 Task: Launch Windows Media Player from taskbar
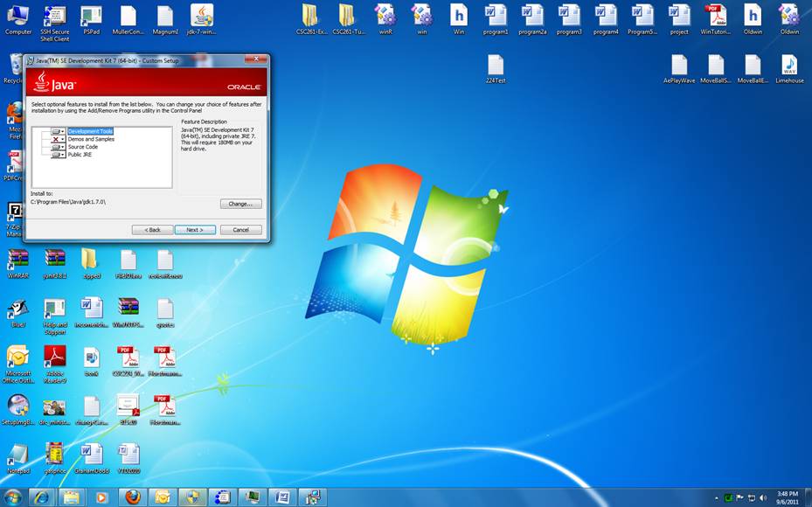click(101, 497)
